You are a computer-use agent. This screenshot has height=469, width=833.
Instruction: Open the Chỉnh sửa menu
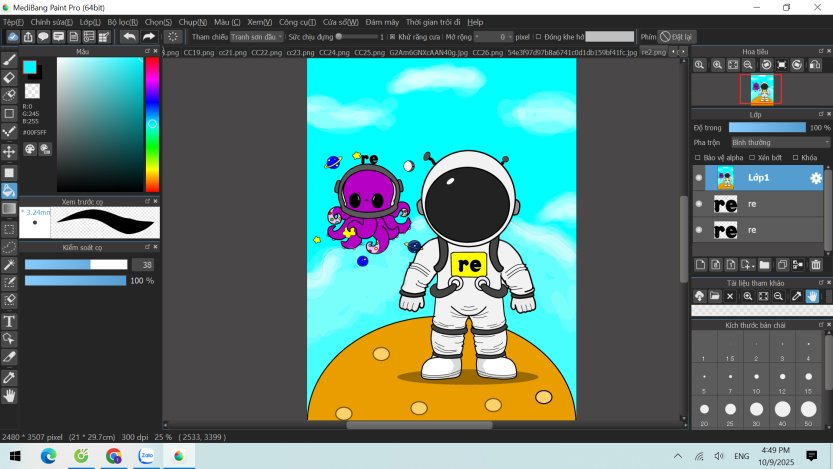tap(52, 22)
